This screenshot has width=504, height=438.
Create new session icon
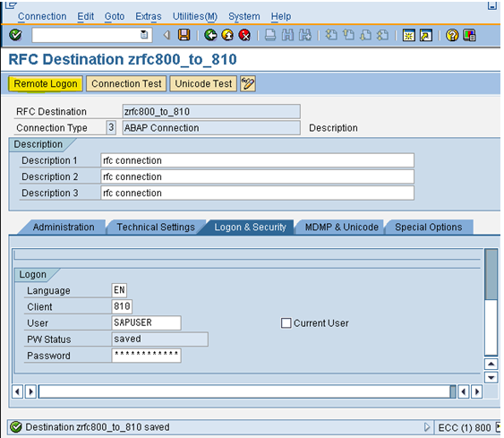[408, 35]
